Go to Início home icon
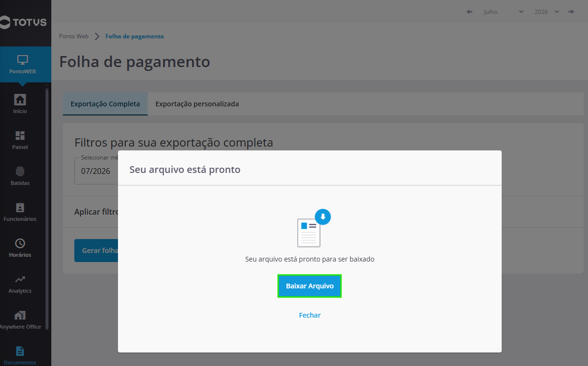588x366 pixels. (20, 100)
